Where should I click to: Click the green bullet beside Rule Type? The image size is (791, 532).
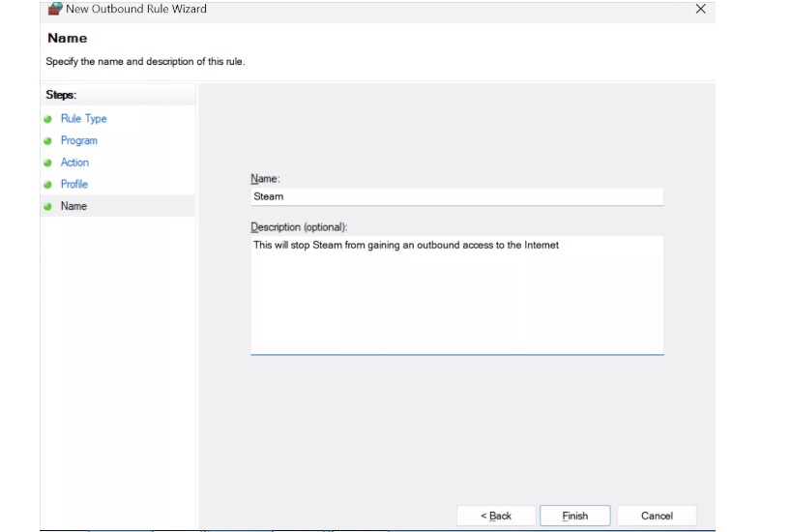click(x=48, y=119)
